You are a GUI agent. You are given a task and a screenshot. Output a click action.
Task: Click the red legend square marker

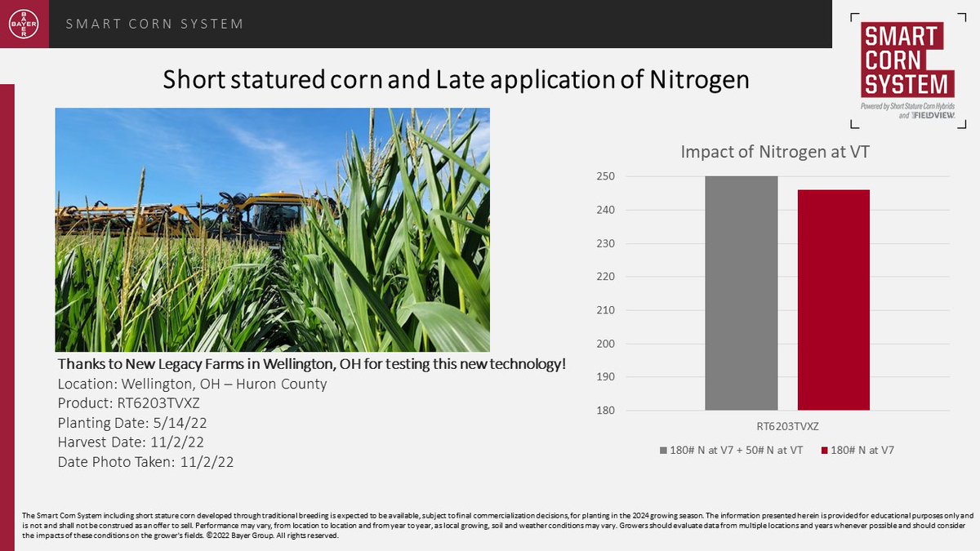click(x=826, y=449)
